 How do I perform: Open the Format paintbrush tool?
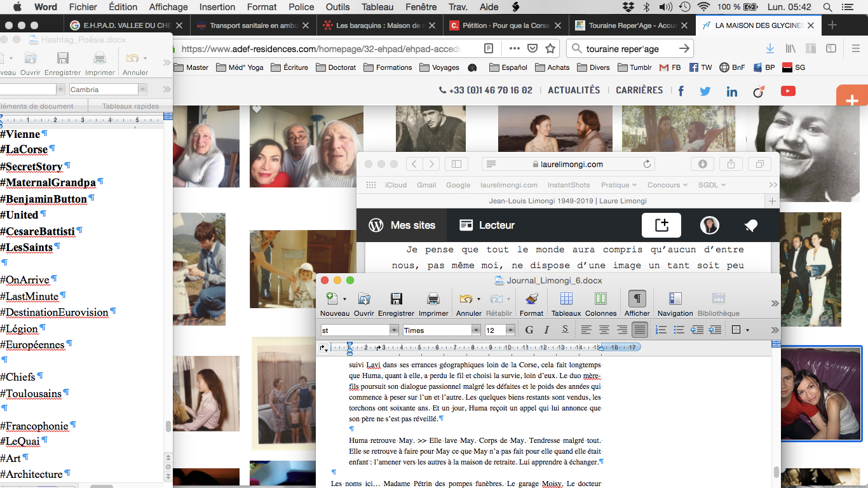pyautogui.click(x=531, y=299)
